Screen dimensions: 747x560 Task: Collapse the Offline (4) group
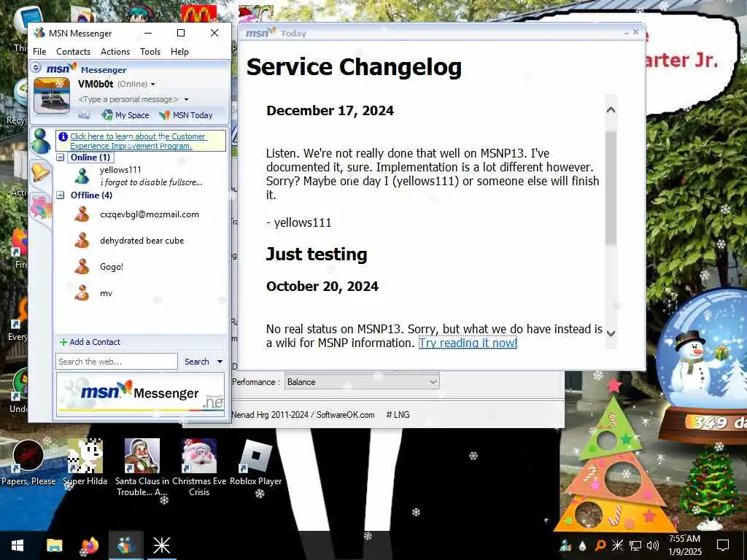click(61, 195)
